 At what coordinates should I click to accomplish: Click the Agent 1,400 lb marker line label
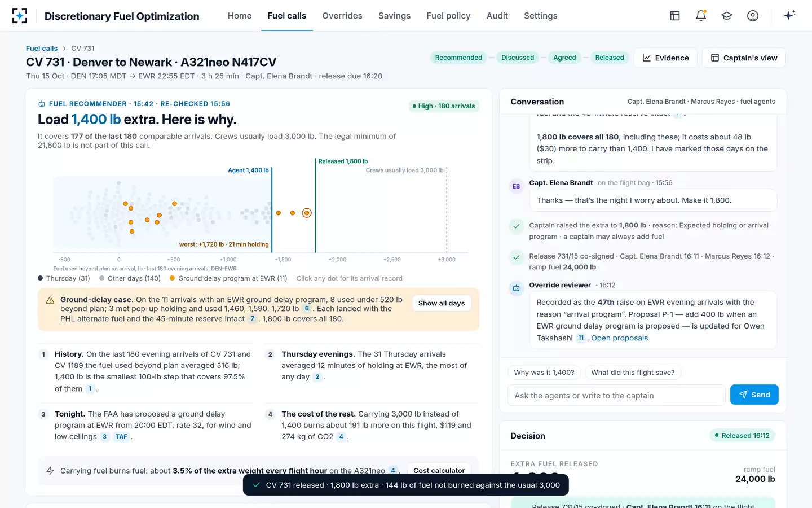click(248, 170)
